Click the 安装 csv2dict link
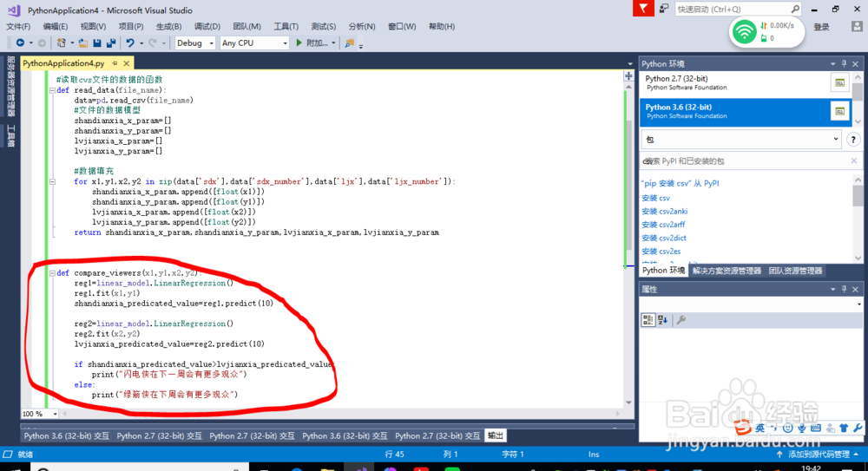 coord(664,238)
